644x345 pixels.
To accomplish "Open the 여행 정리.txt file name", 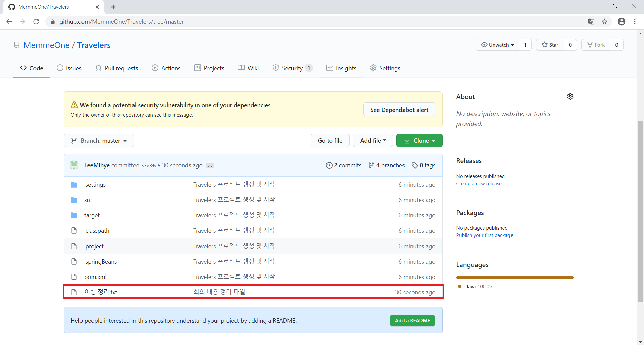I will coord(101,292).
